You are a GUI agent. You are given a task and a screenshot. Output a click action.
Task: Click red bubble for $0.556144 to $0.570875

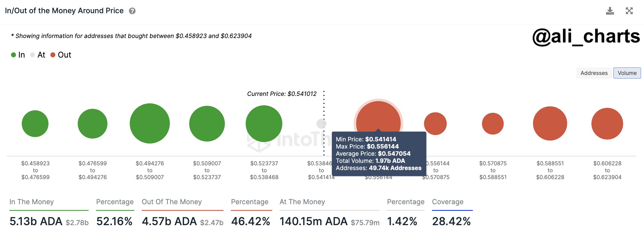click(435, 123)
